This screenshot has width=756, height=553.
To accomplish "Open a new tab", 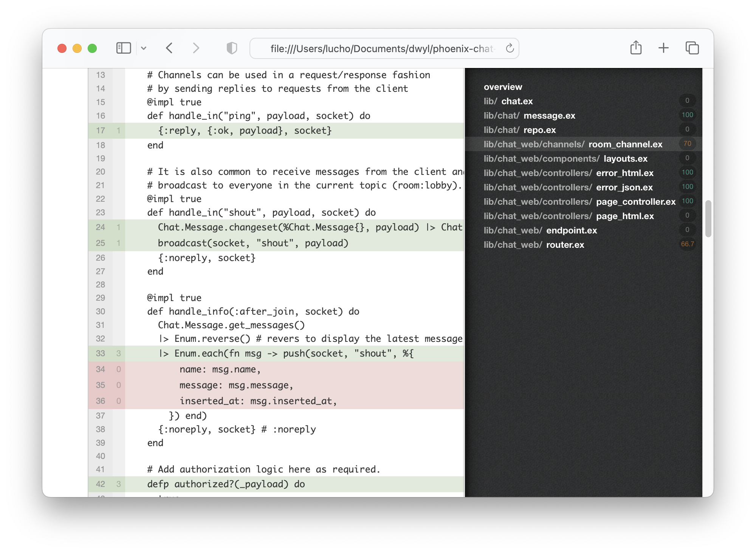I will [x=663, y=48].
